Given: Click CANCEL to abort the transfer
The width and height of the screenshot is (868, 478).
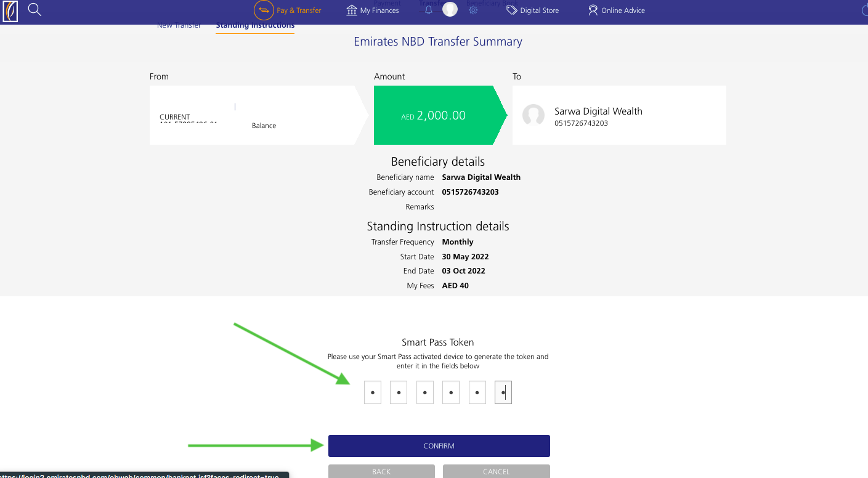Looking at the screenshot, I should 496,471.
